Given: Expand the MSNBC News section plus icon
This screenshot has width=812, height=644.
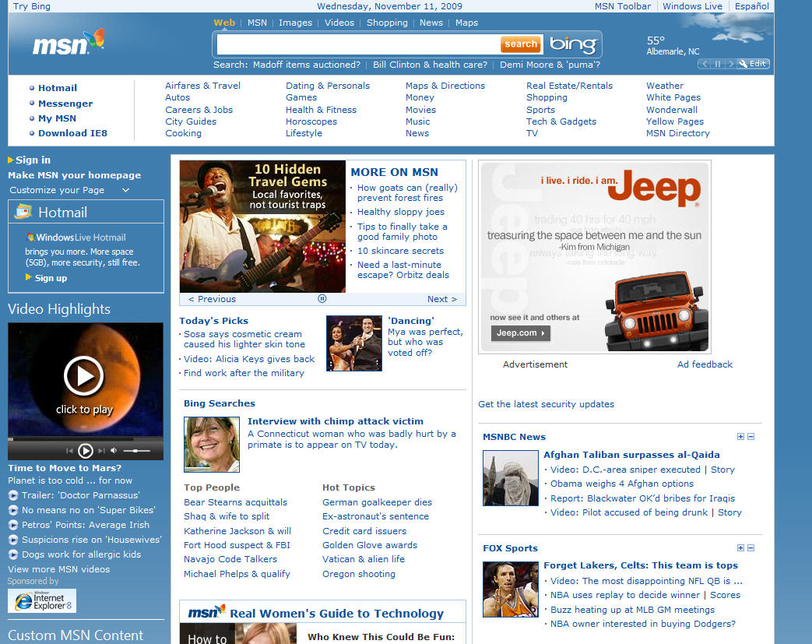Looking at the screenshot, I should click(x=740, y=437).
